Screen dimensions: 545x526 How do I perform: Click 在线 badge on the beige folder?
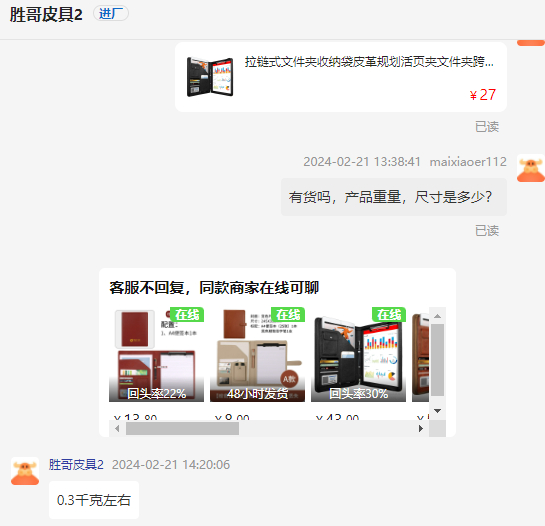click(288, 315)
